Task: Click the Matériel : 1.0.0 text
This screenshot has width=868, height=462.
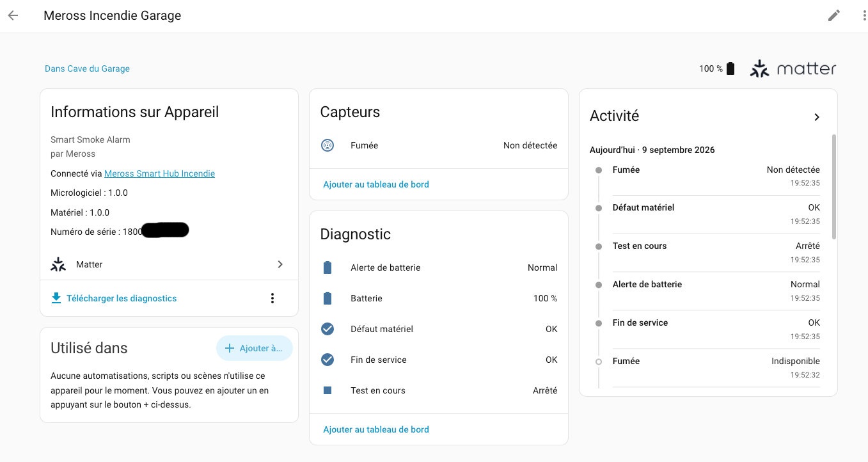Action: coord(80,212)
